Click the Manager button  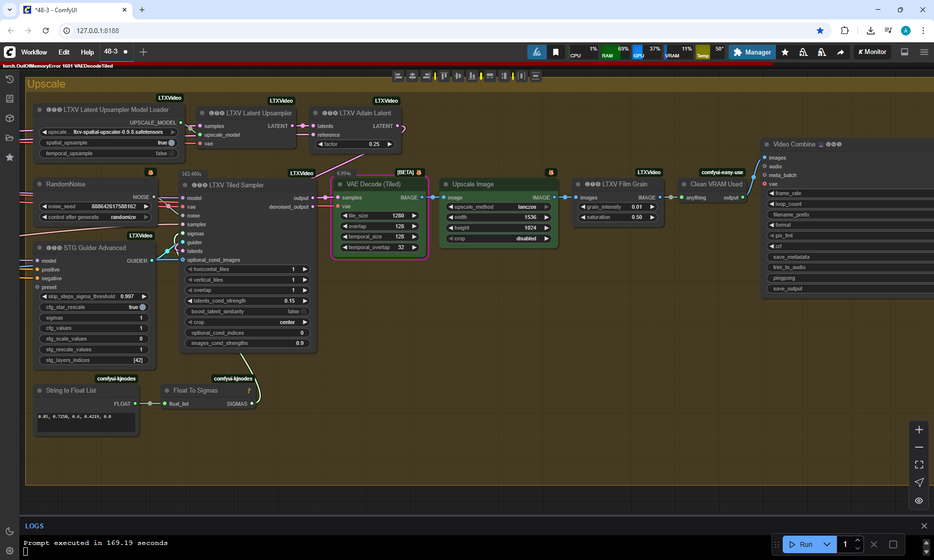click(x=752, y=52)
